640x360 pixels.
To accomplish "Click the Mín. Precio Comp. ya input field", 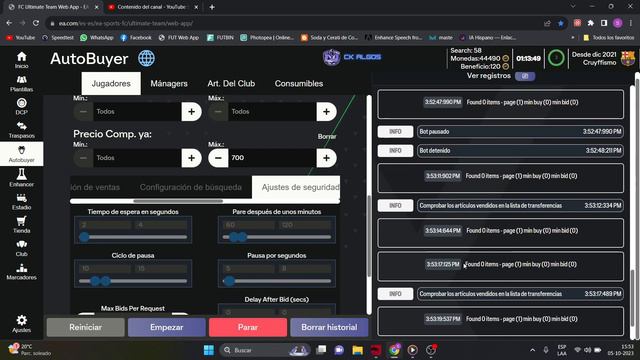I will pos(137,158).
